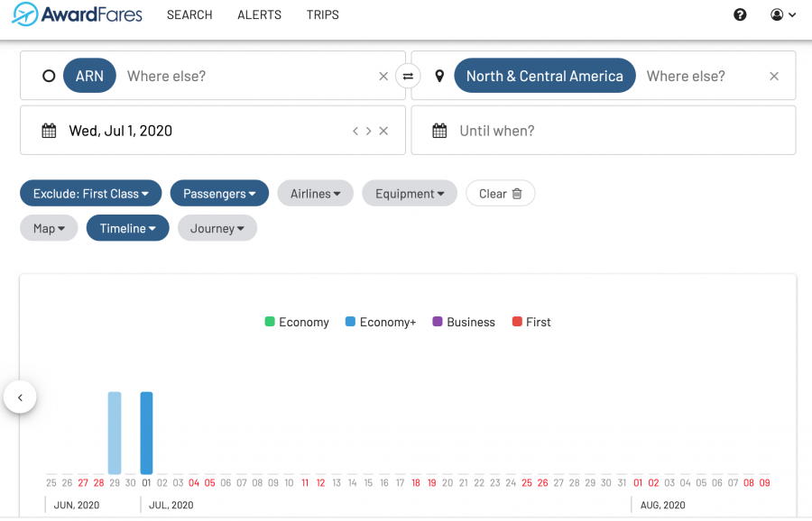The width and height of the screenshot is (812, 521).
Task: Click the Clear filters button
Action: [x=500, y=194]
